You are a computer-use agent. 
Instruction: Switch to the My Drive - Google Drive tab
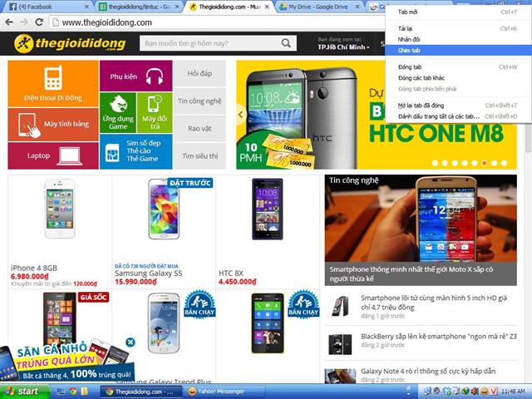[x=318, y=7]
